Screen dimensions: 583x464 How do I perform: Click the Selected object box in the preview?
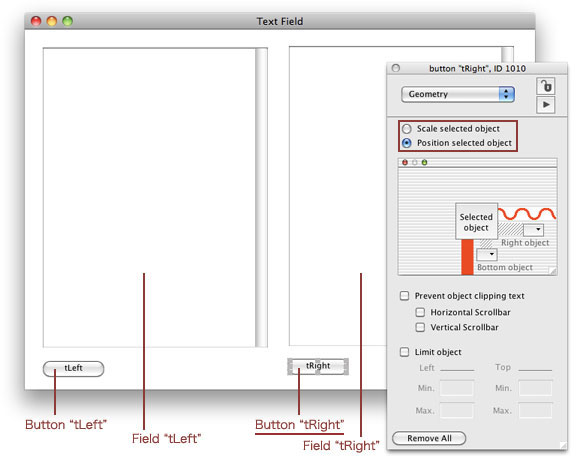point(476,222)
